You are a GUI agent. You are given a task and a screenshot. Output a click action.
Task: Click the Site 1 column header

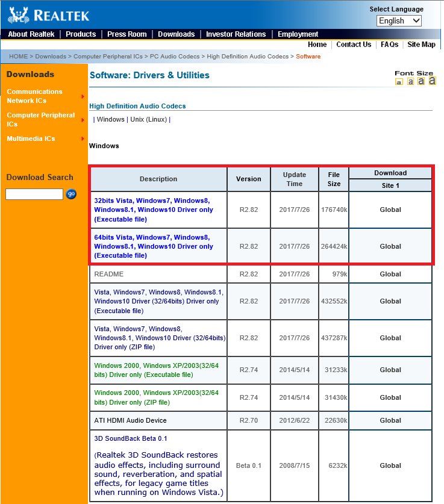coord(390,185)
